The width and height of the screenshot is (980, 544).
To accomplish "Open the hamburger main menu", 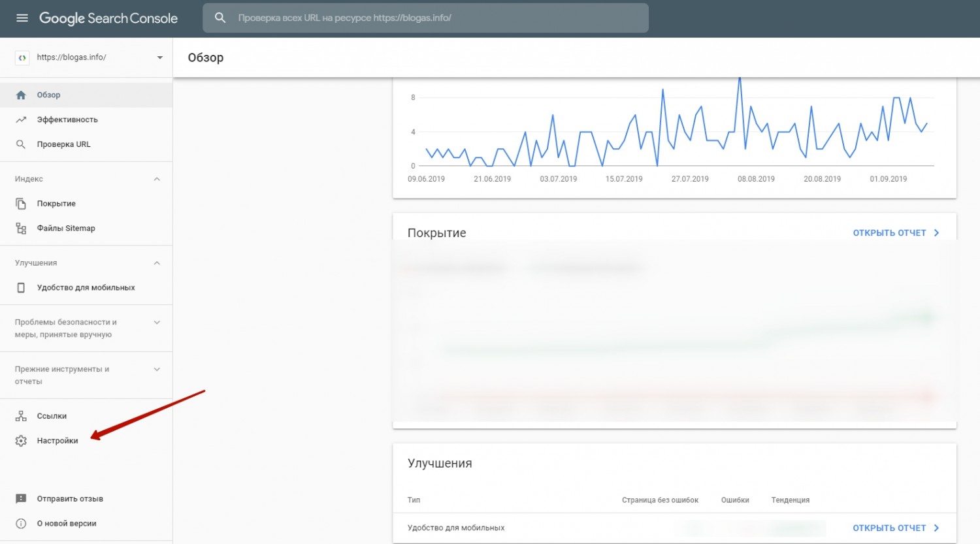I will pos(22,18).
